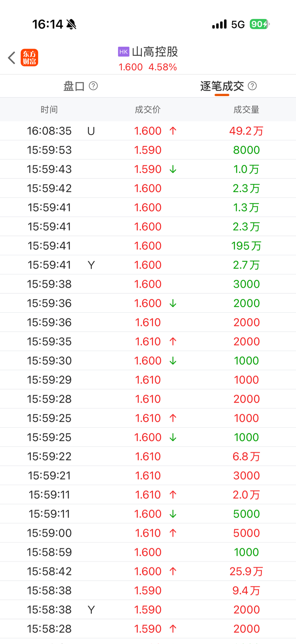This screenshot has height=644, width=296.
Task: Select the 逐笔成交 tab
Action: (x=222, y=86)
